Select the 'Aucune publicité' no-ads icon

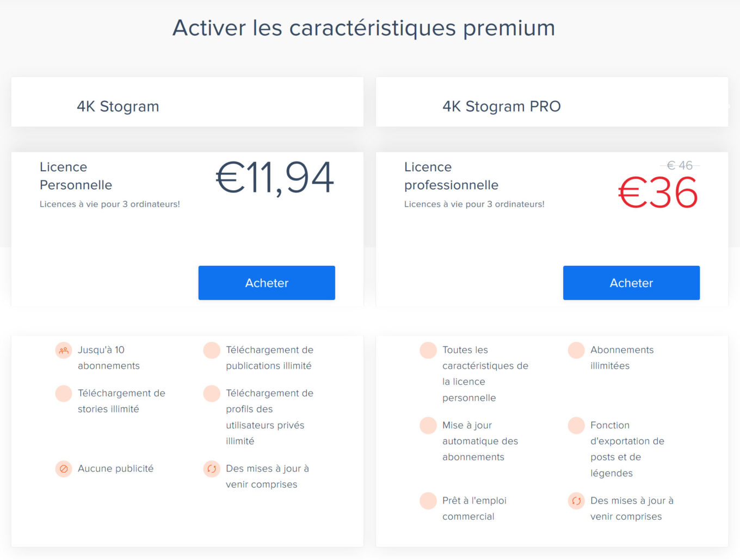(x=63, y=469)
